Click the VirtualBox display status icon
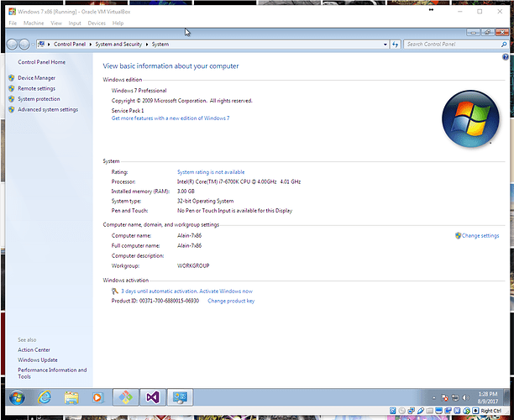The width and height of the screenshot is (514, 420). tap(439, 411)
